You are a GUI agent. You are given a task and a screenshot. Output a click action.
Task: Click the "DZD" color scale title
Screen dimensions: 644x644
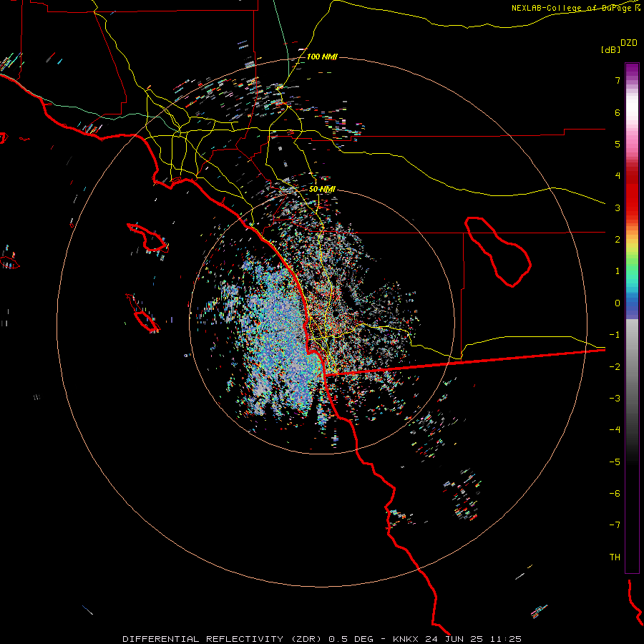629,43
